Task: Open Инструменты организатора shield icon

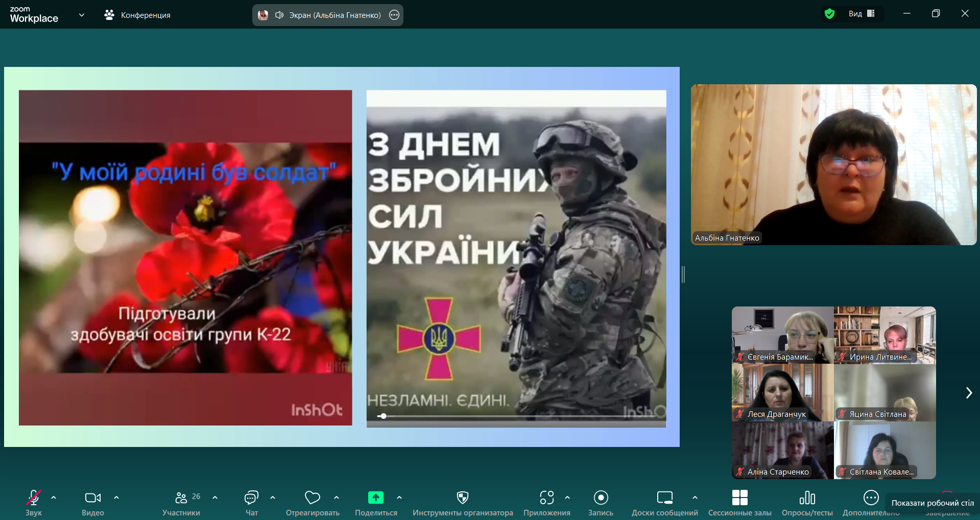Action: pos(463,498)
